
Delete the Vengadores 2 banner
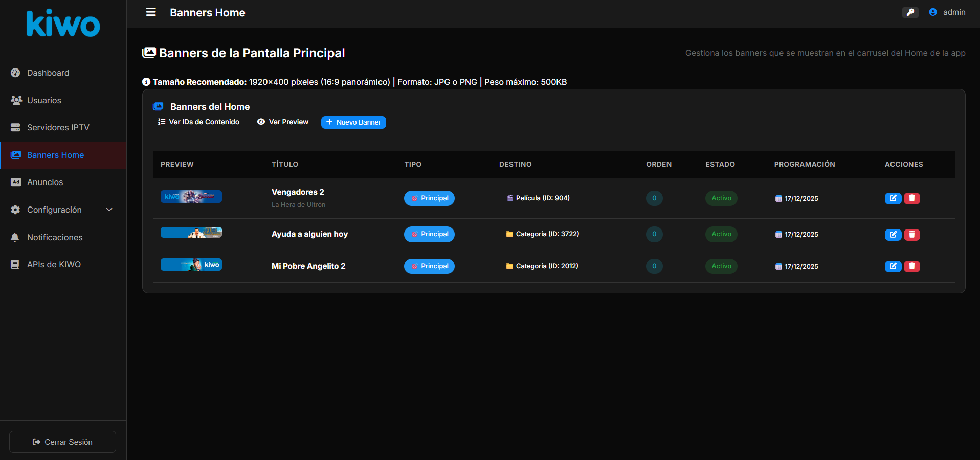[911, 198]
